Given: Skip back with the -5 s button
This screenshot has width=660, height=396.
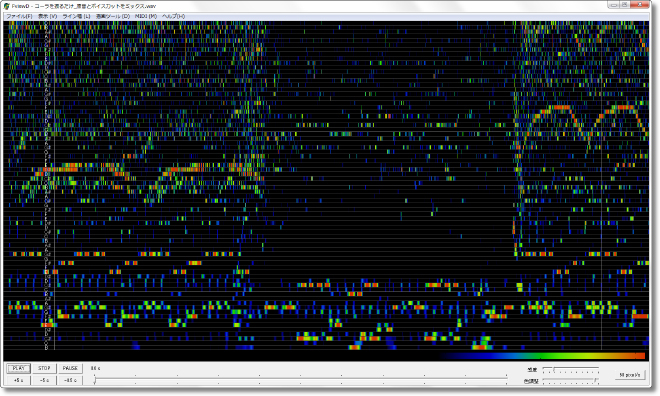Looking at the screenshot, I should [44, 380].
